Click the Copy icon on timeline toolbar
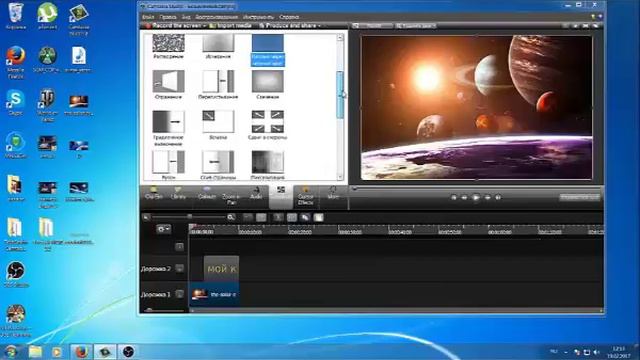 click(305, 217)
